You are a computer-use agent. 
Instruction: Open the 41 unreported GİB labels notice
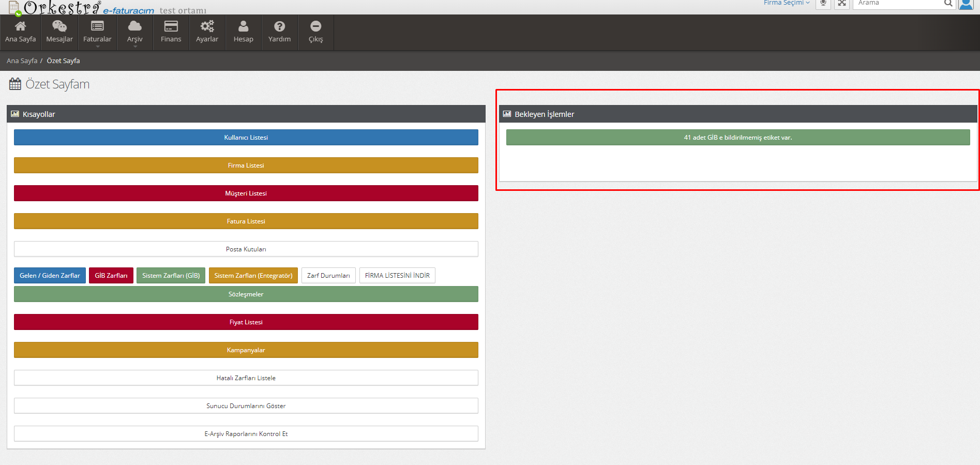tap(737, 138)
